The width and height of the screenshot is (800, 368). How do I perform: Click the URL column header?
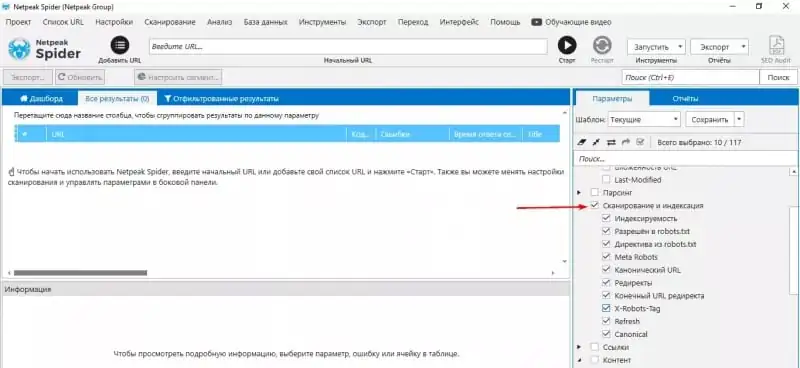(x=196, y=134)
